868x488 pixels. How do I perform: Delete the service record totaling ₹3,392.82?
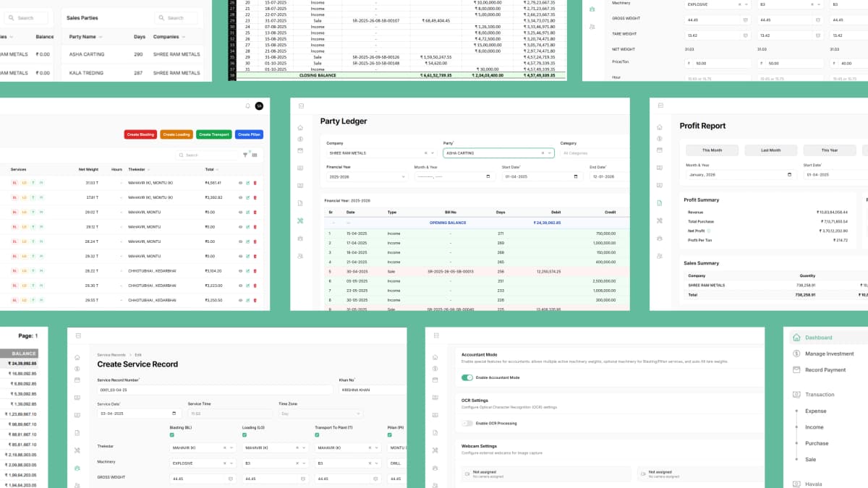pyautogui.click(x=255, y=197)
